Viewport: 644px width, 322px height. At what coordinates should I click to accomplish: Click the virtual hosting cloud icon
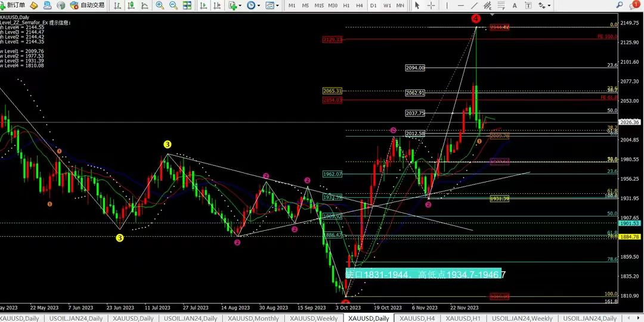point(48,5)
